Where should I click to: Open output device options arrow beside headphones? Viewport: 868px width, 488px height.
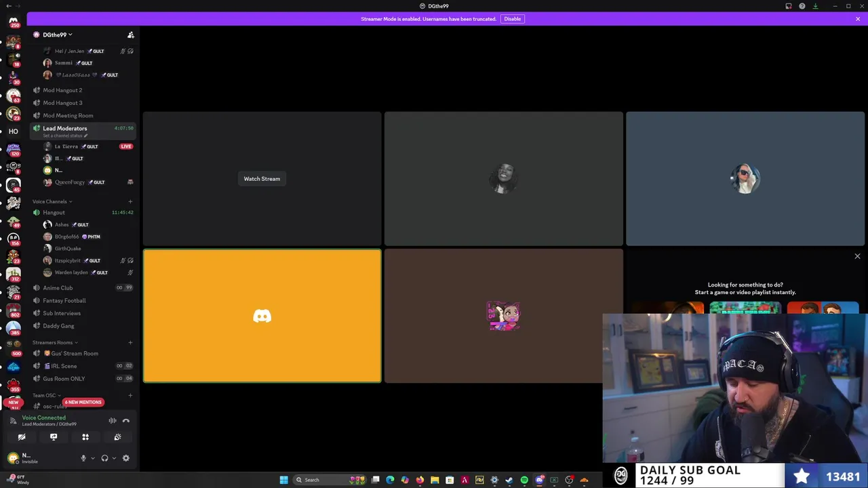pos(113,458)
